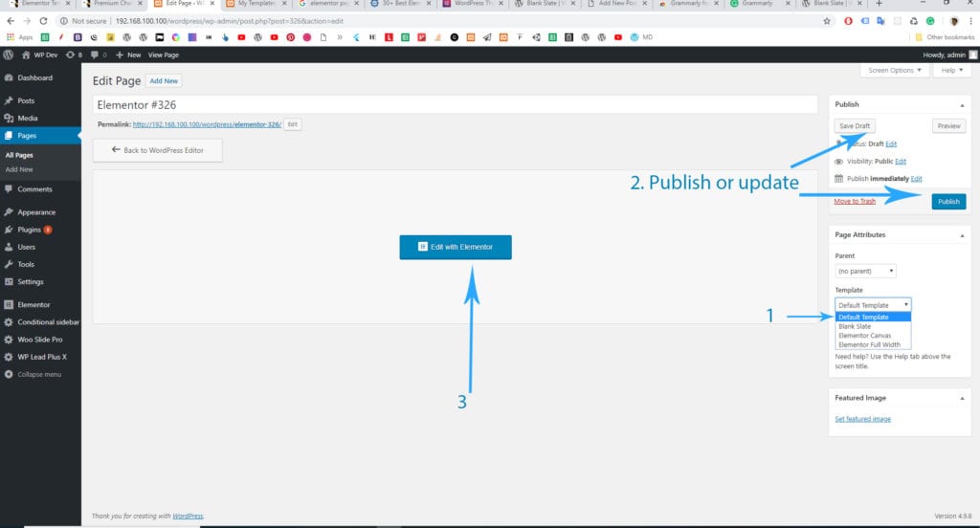
Task: Collapse the Publish panel
Action: 962,105
